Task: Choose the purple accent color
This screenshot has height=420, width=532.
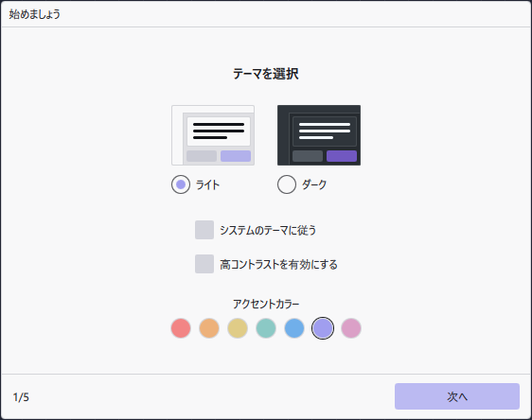Action: tap(323, 328)
